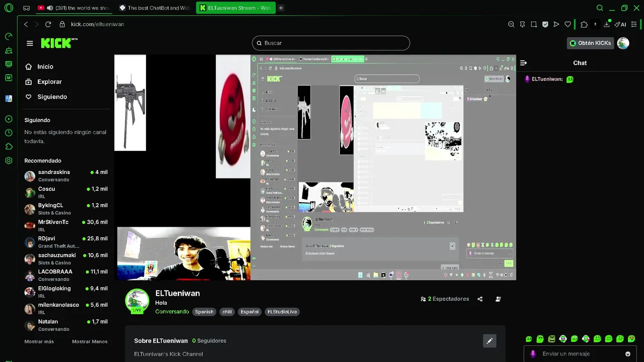Open the LACOBRAAA recommended channel
This screenshot has height=362, width=644.
(66, 275)
